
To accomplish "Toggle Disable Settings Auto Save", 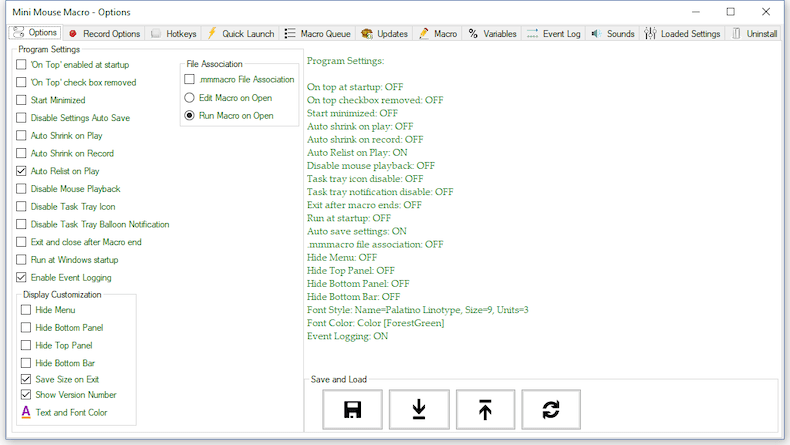I will tap(21, 117).
